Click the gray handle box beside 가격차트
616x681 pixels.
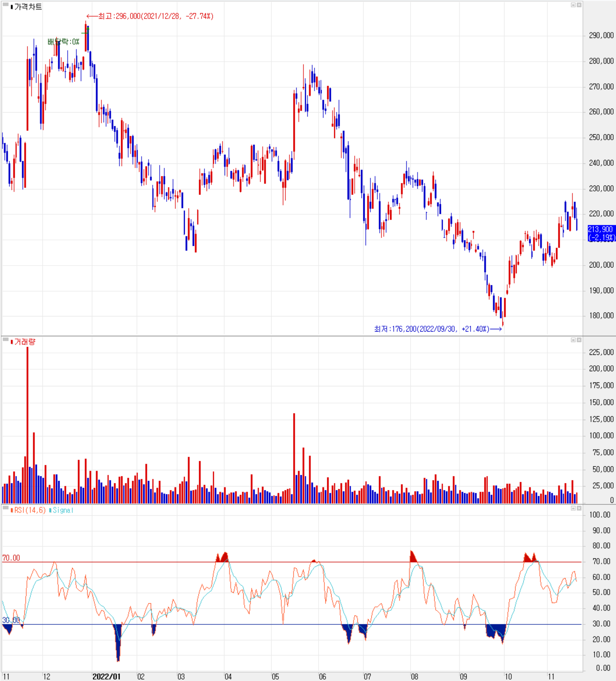click(x=5, y=5)
